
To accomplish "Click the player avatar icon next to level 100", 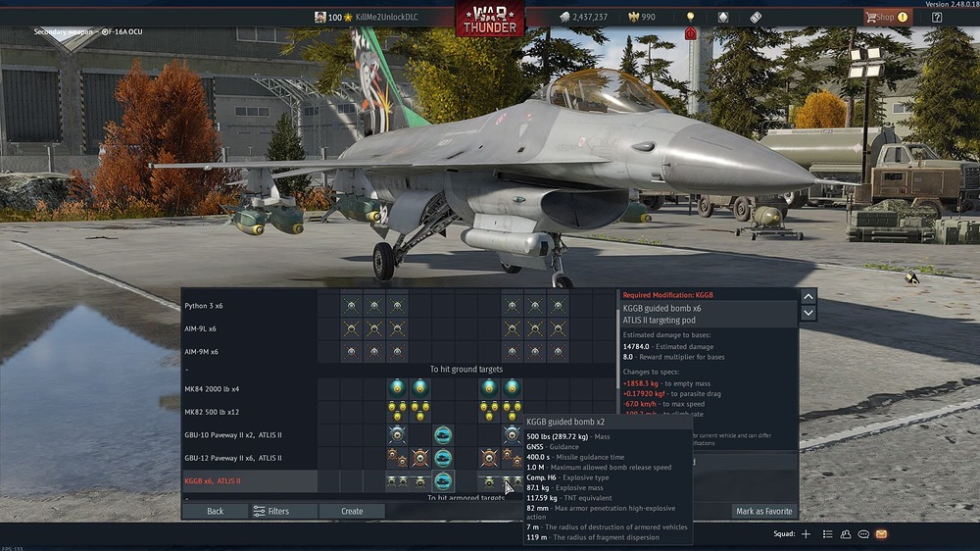I will pyautogui.click(x=320, y=17).
